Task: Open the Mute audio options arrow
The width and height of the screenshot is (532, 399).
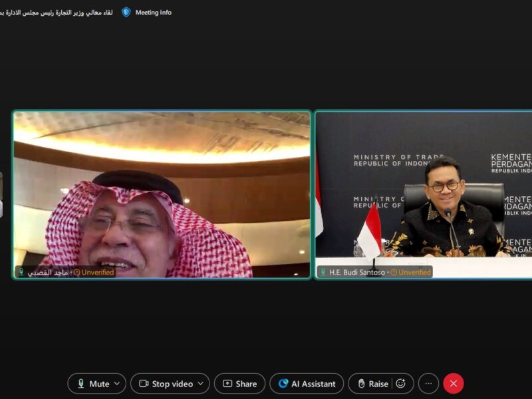Action: pos(117,384)
